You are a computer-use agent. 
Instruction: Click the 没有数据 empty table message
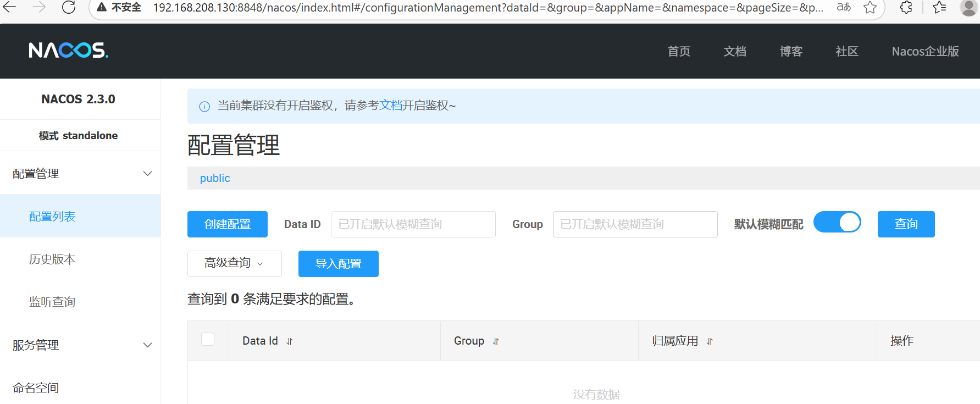point(596,395)
